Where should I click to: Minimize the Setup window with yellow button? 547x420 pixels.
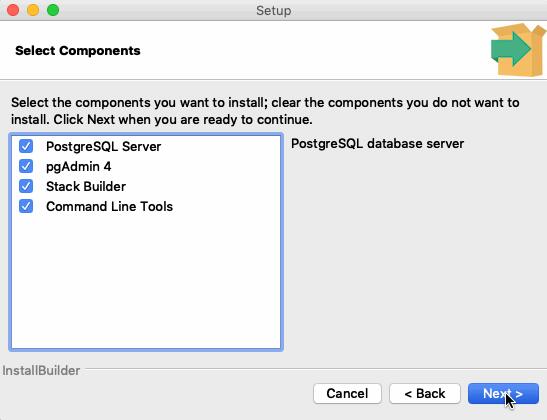click(x=33, y=10)
